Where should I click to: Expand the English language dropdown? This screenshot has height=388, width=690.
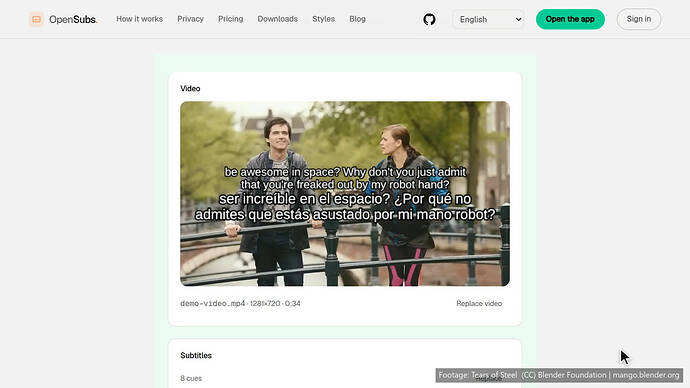[488, 19]
